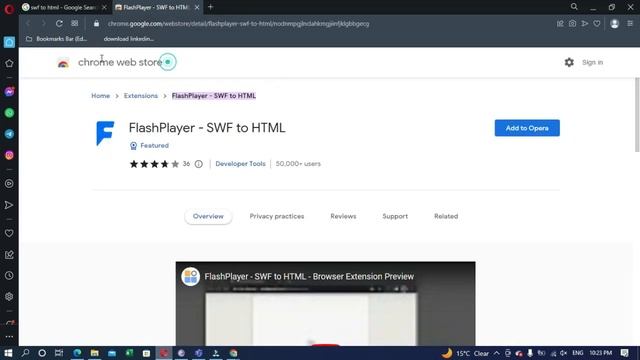The image size is (640, 360).
Task: Open speed dial grid icon
Action: pyautogui.click(x=75, y=24)
